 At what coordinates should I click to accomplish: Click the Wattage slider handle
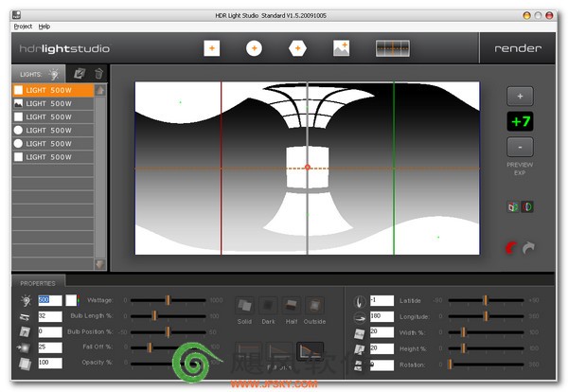(x=168, y=300)
